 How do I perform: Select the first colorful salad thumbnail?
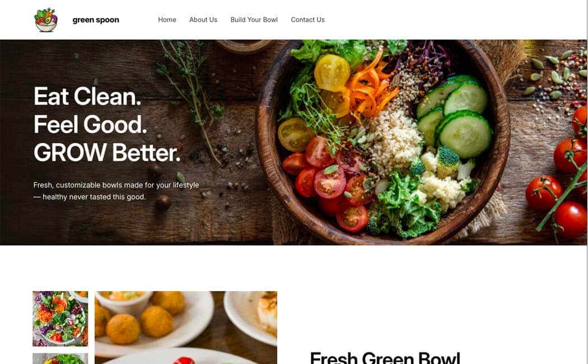tap(60, 319)
